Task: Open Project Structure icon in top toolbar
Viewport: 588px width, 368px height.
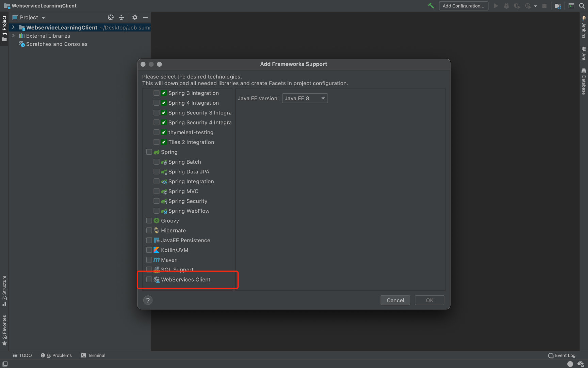Action: [558, 6]
